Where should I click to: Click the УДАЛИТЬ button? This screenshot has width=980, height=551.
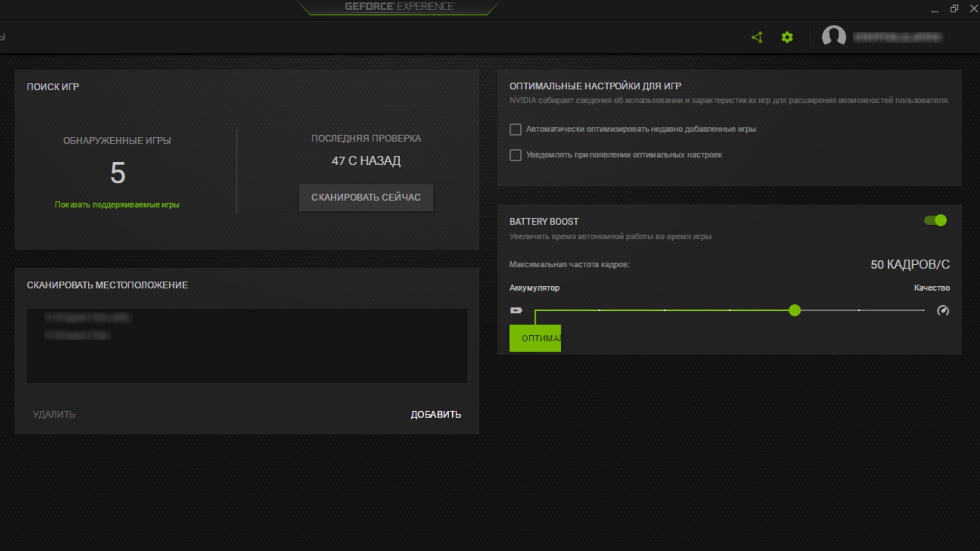point(54,414)
